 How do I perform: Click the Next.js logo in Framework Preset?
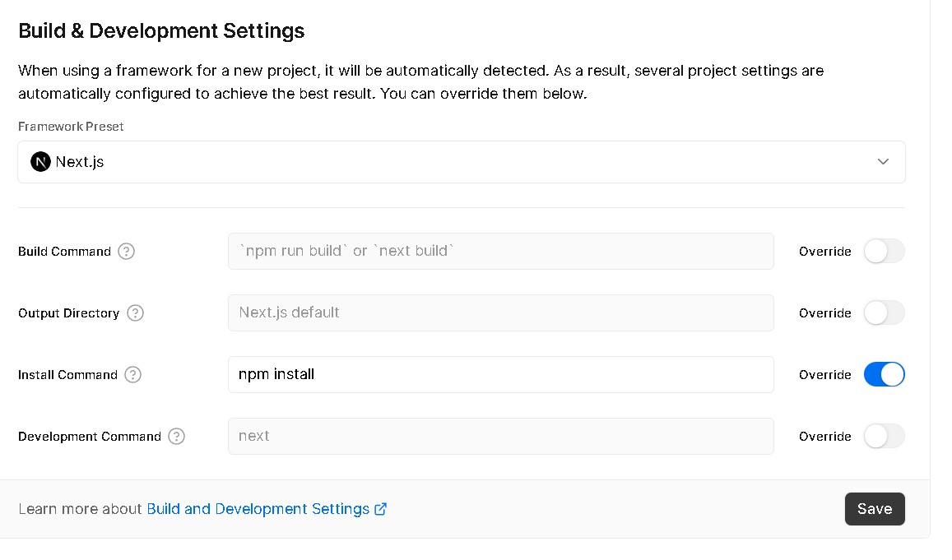(x=40, y=162)
